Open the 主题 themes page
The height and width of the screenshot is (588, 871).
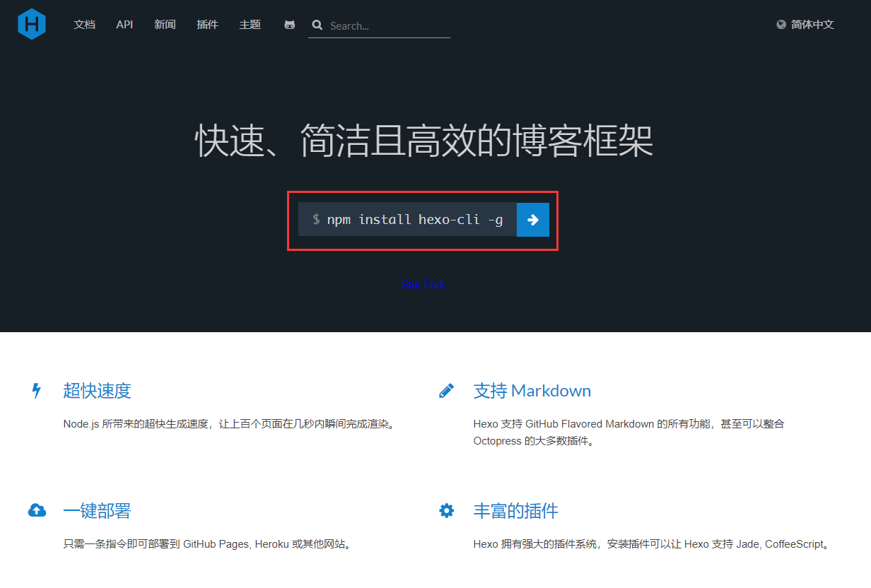click(x=250, y=25)
